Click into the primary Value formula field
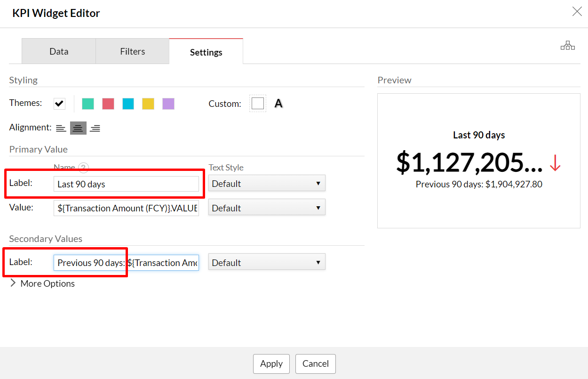This screenshot has width=588, height=379. point(126,208)
